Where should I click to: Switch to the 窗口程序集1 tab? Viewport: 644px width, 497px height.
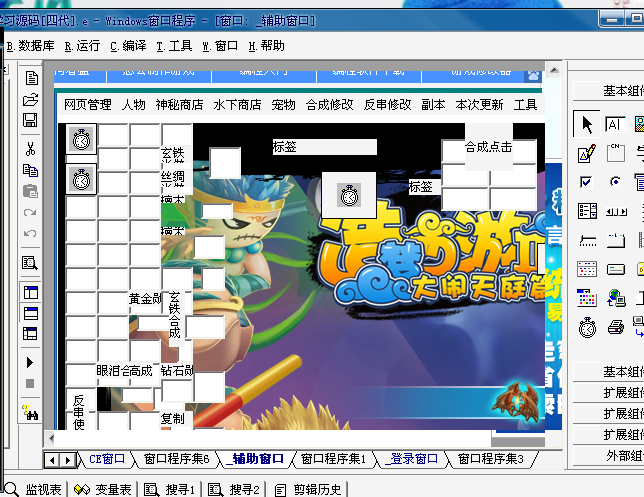click(x=333, y=459)
